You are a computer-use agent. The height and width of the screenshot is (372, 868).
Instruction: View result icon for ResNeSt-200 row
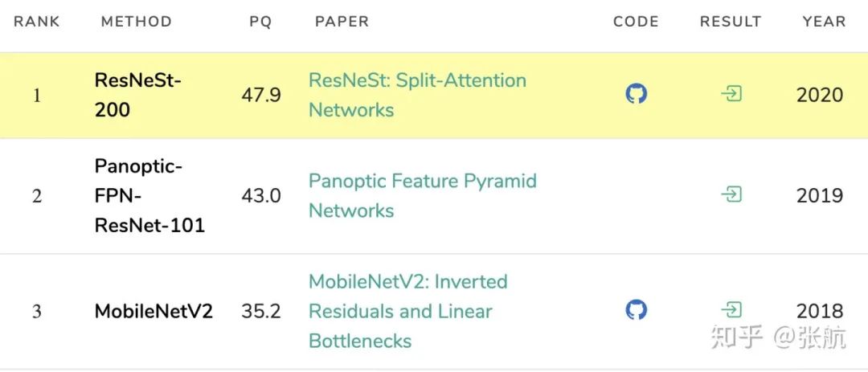[731, 95]
